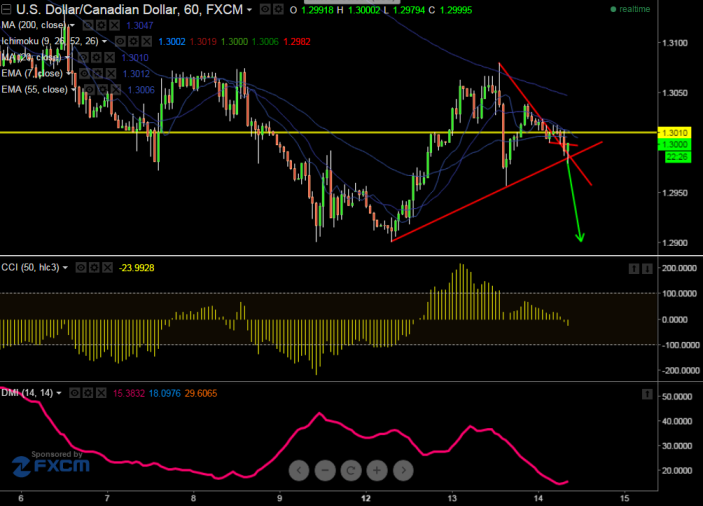Click the Ichimoku (9, 26, 52, 26) legend title
This screenshot has width=703, height=506.
[50, 42]
